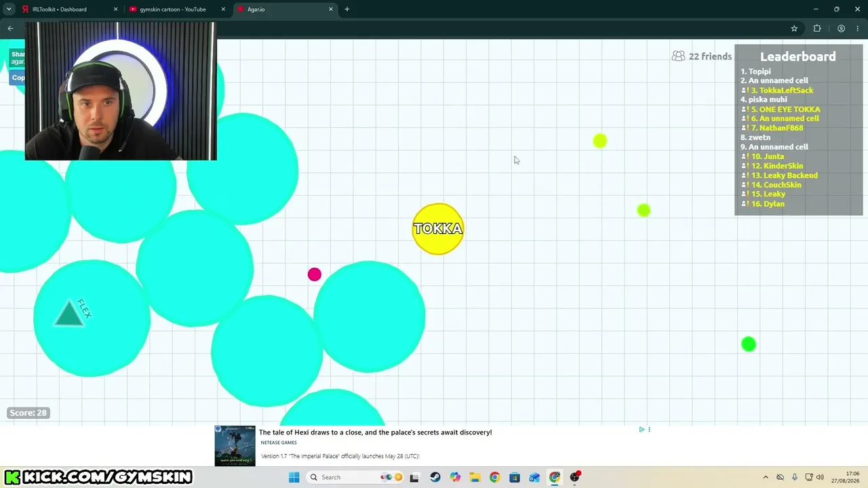Click the bright green pellet

pyautogui.click(x=749, y=344)
